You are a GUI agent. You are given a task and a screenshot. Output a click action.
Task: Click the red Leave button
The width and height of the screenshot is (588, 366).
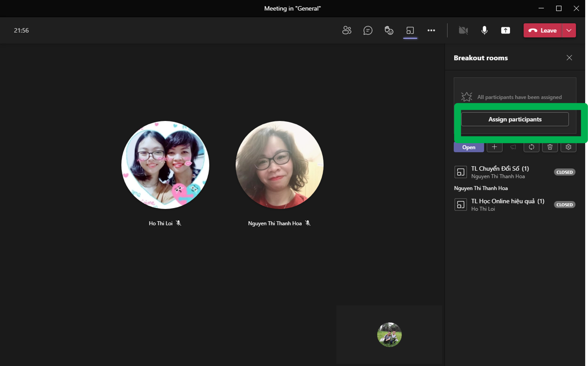point(543,30)
